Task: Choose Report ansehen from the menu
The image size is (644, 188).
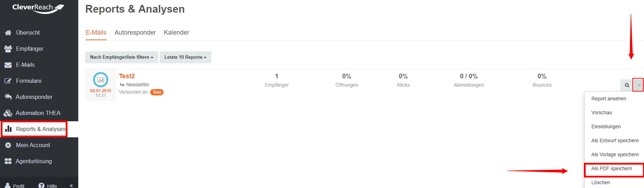Action: point(609,99)
